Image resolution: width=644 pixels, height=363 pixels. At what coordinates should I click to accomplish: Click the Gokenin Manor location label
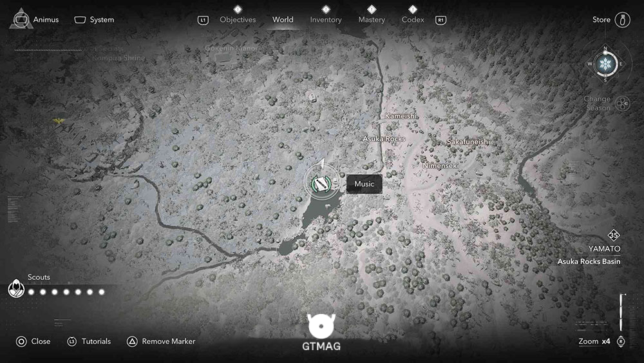pos(231,48)
